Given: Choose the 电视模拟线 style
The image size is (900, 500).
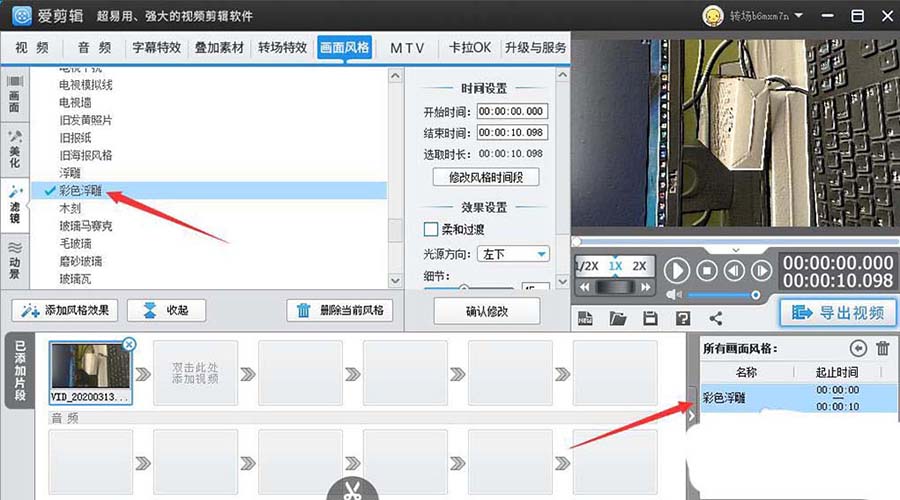Looking at the screenshot, I should (x=86, y=85).
